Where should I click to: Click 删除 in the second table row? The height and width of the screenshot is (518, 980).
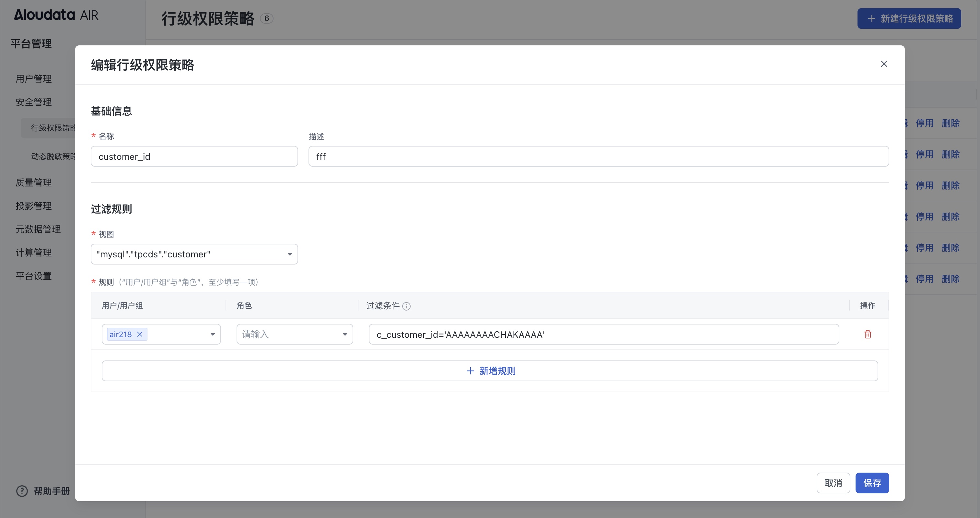coord(950,155)
